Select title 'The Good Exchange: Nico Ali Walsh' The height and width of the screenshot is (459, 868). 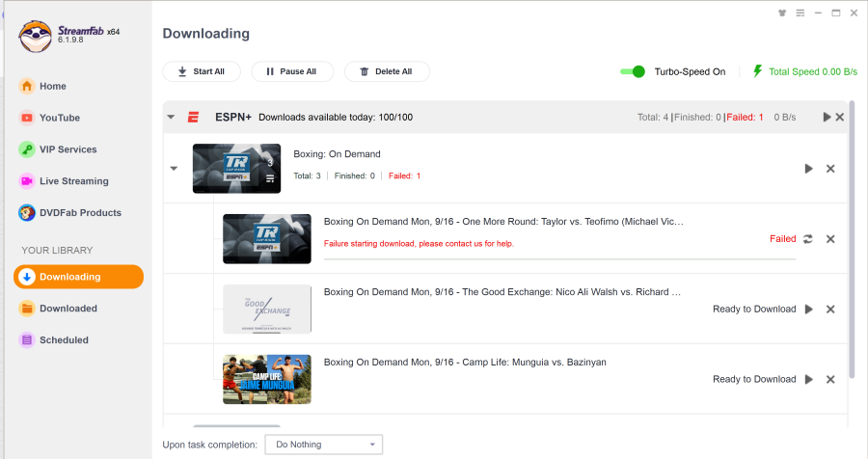click(x=502, y=292)
